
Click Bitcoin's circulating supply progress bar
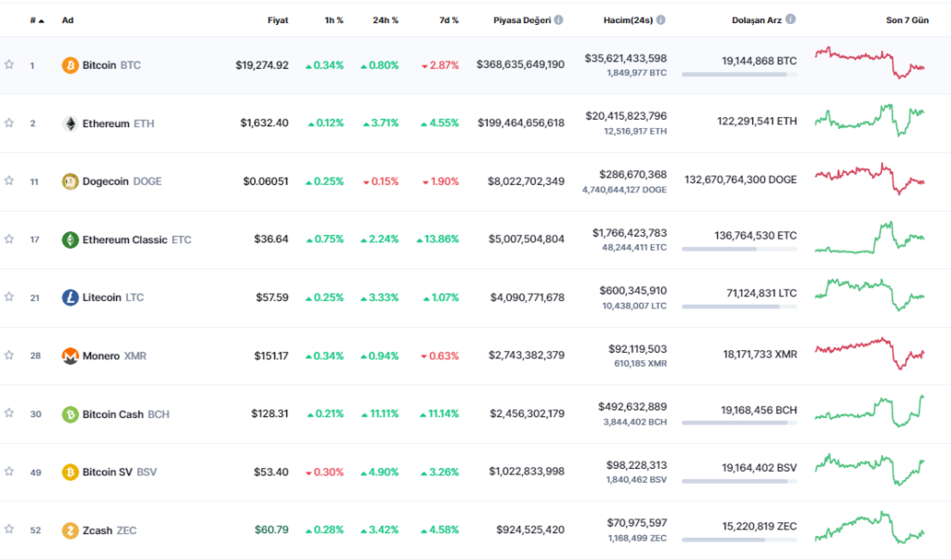coord(739,74)
